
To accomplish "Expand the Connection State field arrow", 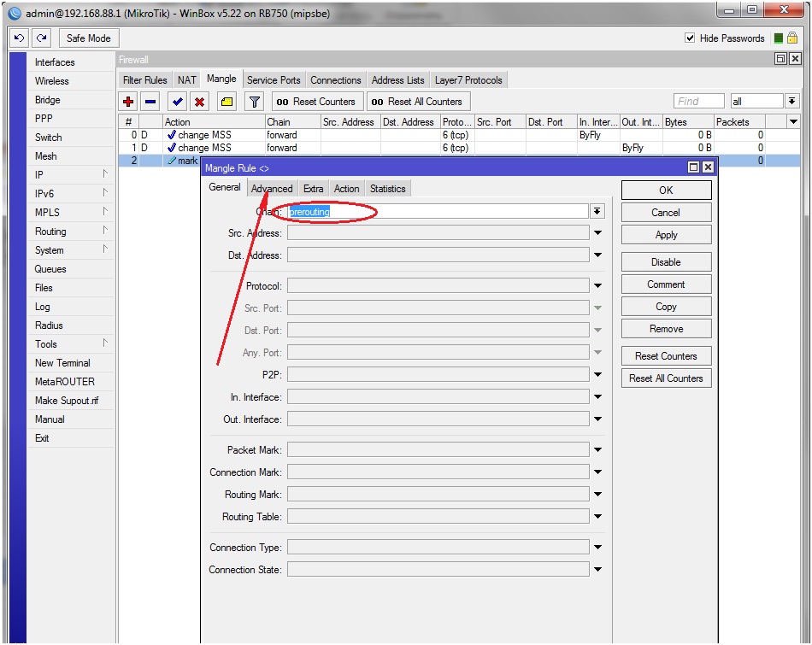I will point(597,570).
